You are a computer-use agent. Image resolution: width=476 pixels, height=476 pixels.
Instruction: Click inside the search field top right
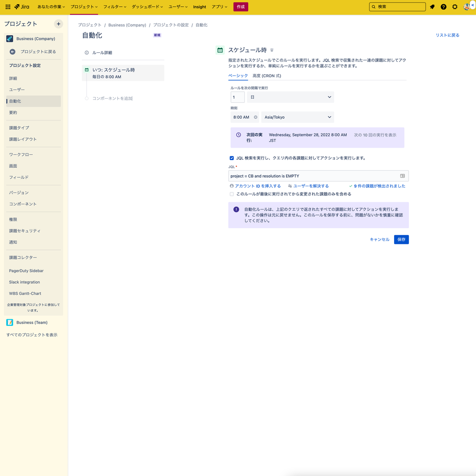coord(398,7)
